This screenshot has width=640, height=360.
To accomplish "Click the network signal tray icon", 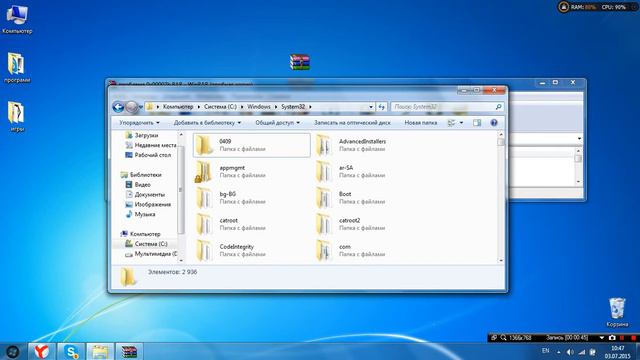I will click(x=582, y=352).
